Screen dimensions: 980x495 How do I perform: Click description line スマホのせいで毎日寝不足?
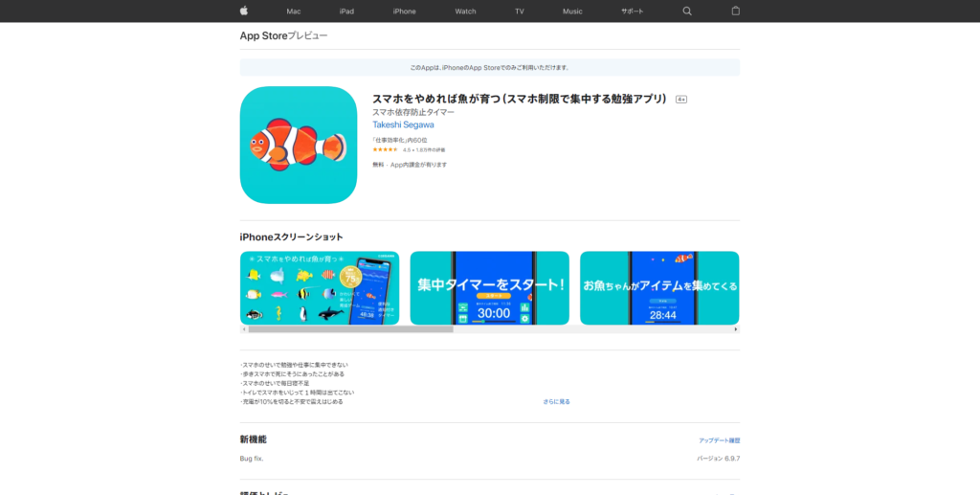pyautogui.click(x=275, y=383)
